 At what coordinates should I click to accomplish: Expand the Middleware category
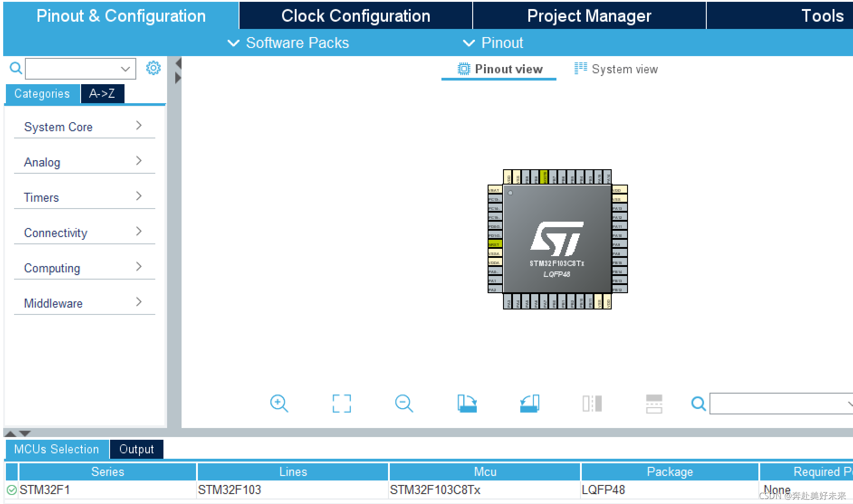[85, 303]
